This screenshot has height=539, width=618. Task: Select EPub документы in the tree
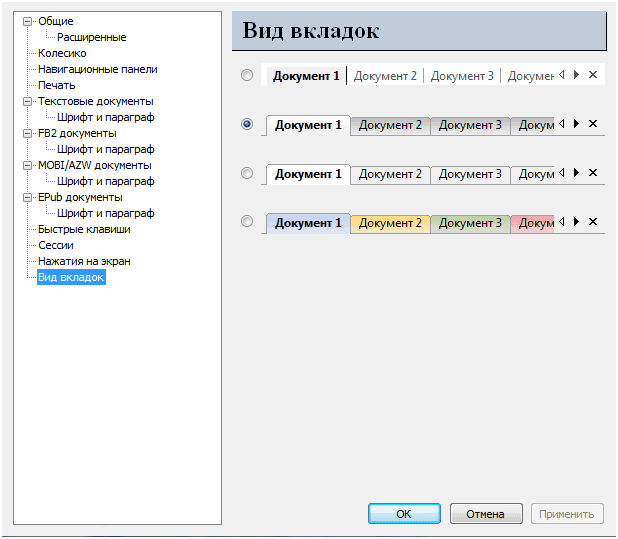click(80, 197)
